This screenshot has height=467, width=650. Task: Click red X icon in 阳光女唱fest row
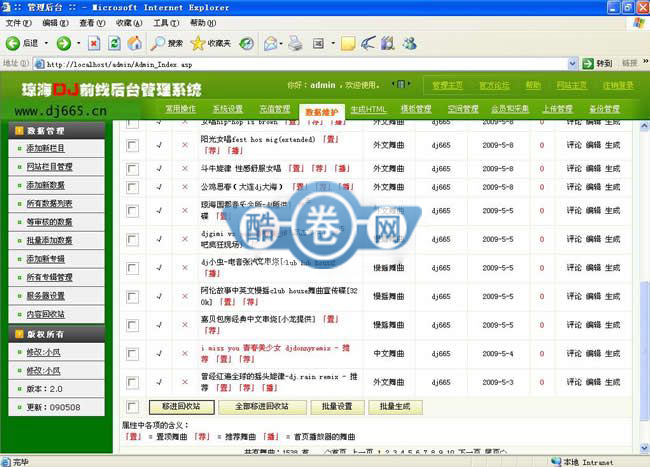[x=185, y=145]
